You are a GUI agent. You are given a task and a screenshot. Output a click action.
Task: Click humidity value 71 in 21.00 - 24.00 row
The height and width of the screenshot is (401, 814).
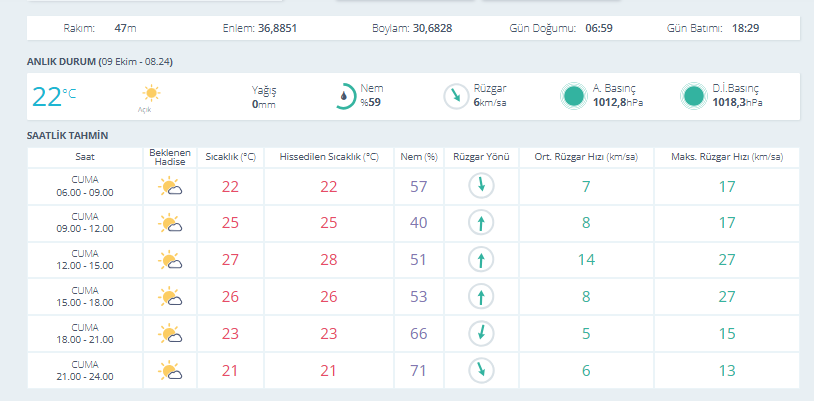(x=418, y=371)
